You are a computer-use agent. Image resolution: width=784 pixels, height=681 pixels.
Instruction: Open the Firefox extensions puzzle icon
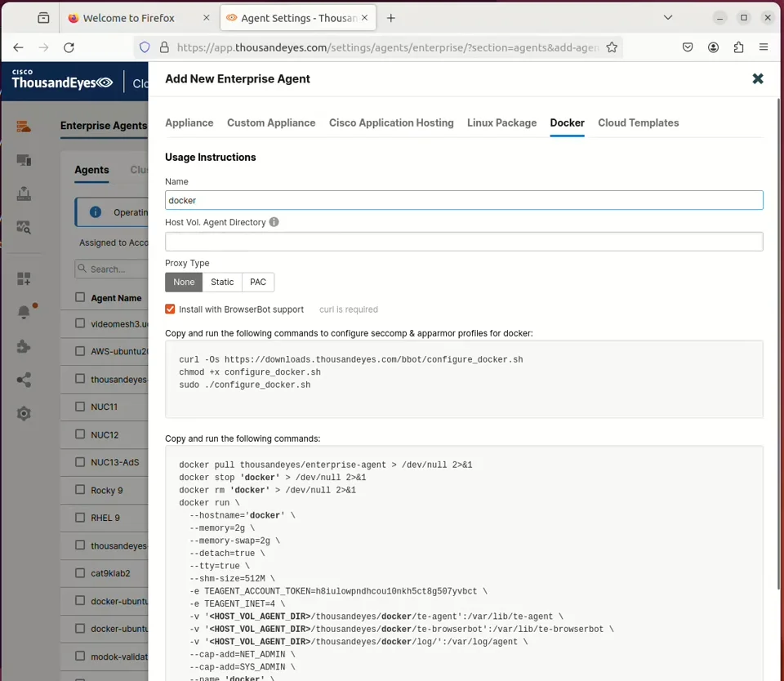(x=739, y=47)
